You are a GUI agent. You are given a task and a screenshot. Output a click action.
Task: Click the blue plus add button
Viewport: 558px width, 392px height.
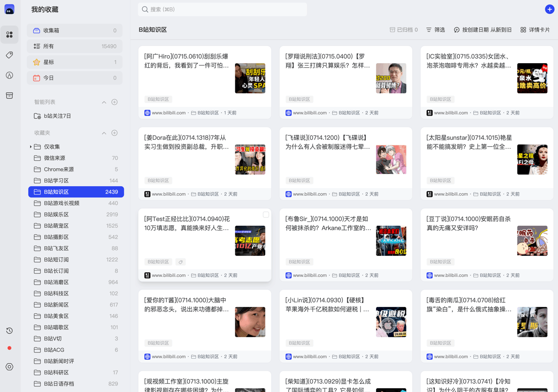pyautogui.click(x=550, y=9)
